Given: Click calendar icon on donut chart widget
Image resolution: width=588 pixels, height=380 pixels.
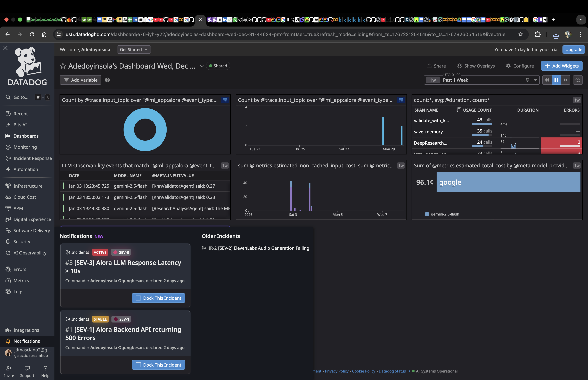Looking at the screenshot, I should [x=225, y=100].
